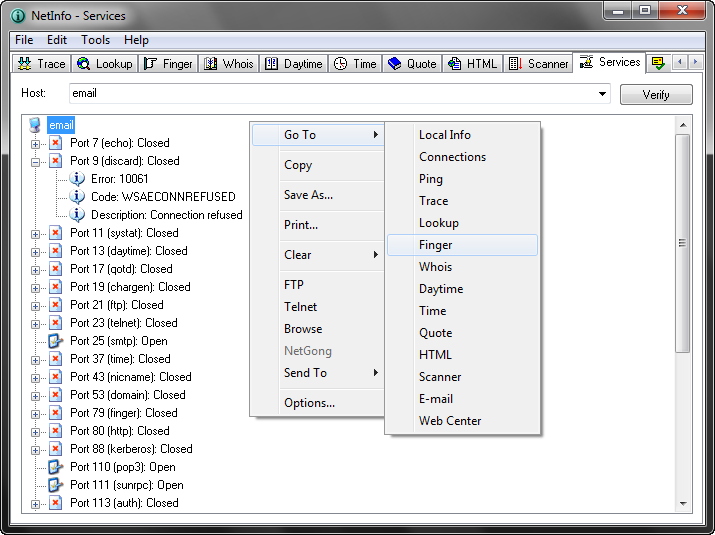Viewport: 715px width, 535px height.
Task: Click the Quote tab book icon
Action: point(395,64)
